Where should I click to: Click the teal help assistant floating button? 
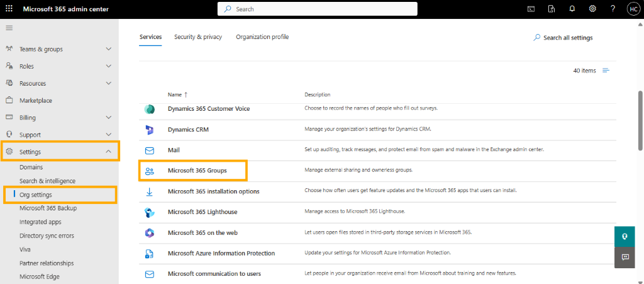pos(625,236)
